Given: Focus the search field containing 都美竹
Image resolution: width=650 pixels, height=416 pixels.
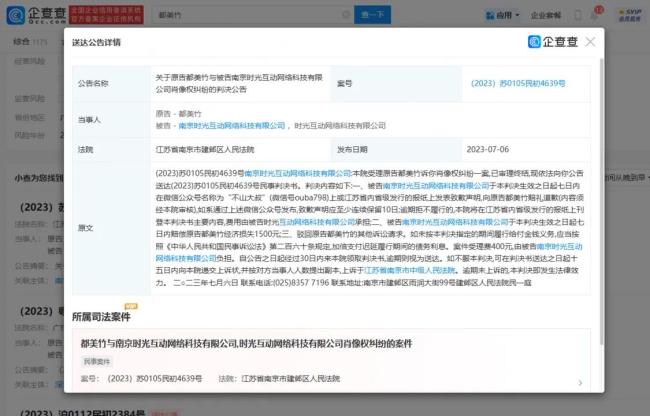Looking at the screenshot, I should (x=253, y=15).
